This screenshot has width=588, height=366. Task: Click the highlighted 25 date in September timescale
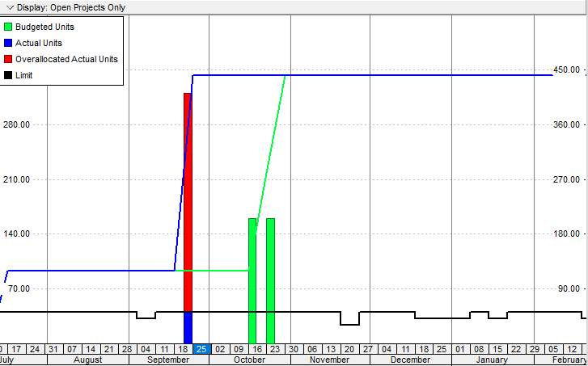tap(201, 349)
